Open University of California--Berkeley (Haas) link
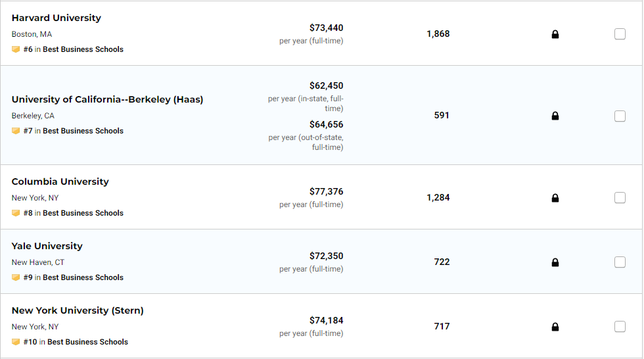The height and width of the screenshot is (359, 644). pyautogui.click(x=107, y=99)
